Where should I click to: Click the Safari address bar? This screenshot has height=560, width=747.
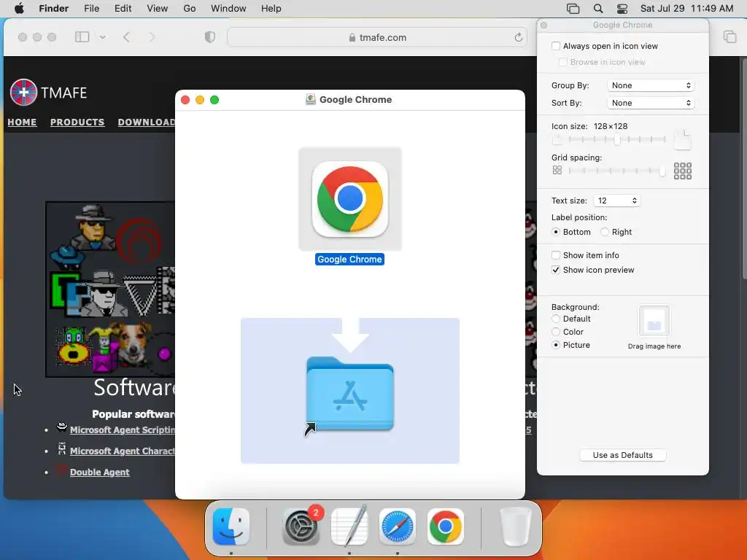click(377, 37)
